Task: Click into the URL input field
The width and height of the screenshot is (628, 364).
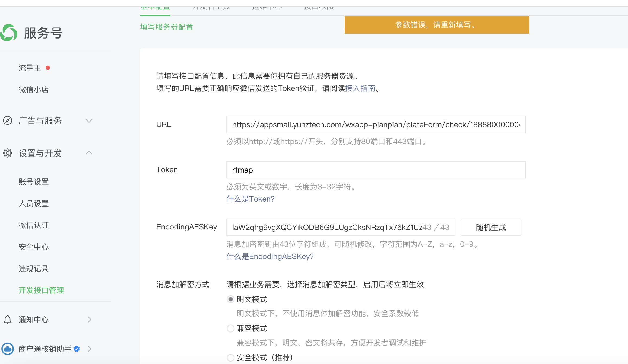Action: 376,124
